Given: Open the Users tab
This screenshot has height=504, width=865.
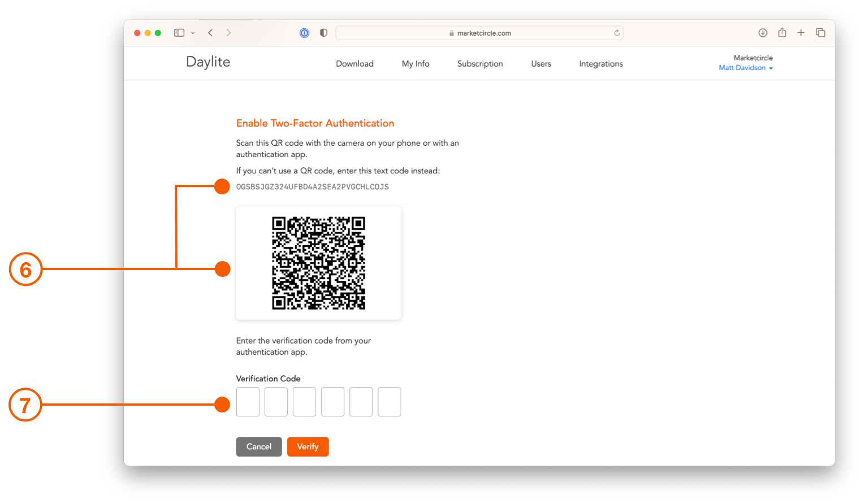Looking at the screenshot, I should pyautogui.click(x=541, y=64).
